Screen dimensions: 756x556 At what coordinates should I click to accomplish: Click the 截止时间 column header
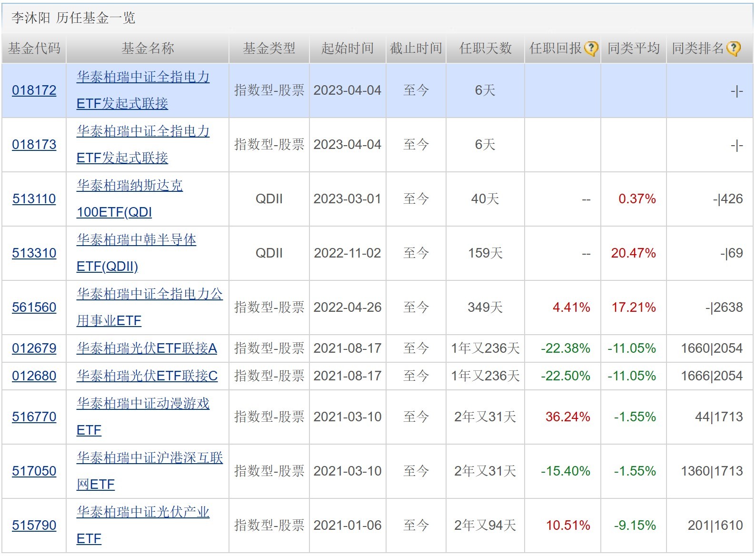point(416,49)
